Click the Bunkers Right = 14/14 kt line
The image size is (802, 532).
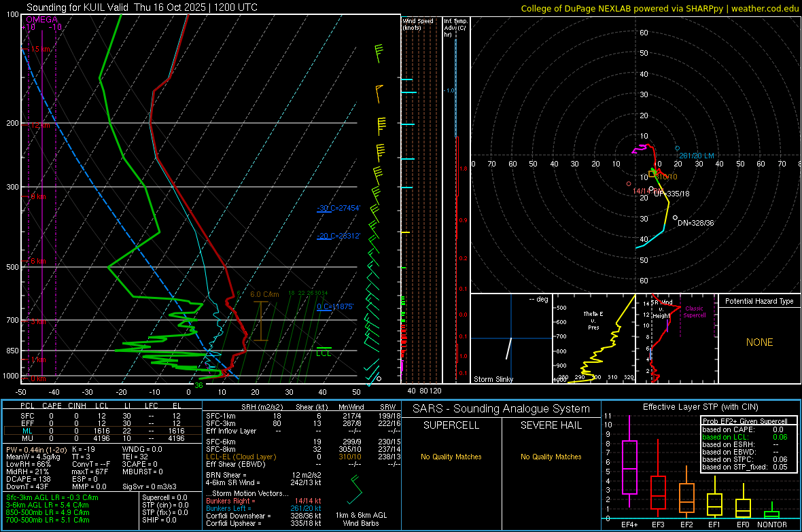click(264, 501)
